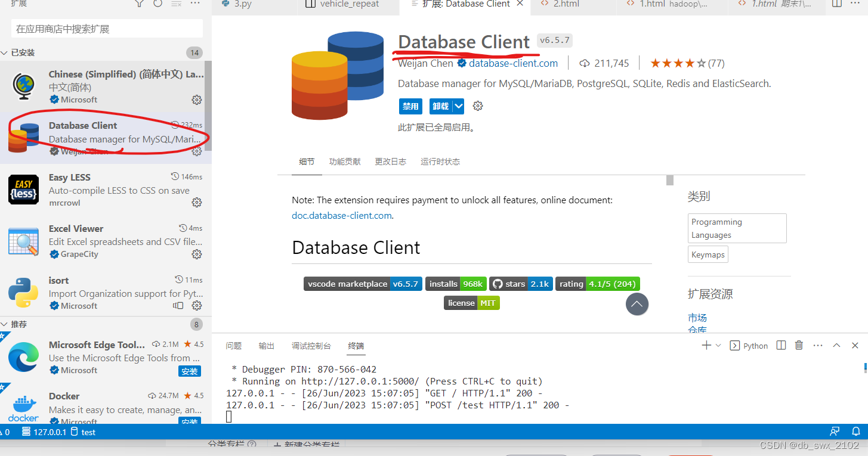The image size is (868, 456).
Task: Open the doc.database-client.com link
Action: click(341, 215)
